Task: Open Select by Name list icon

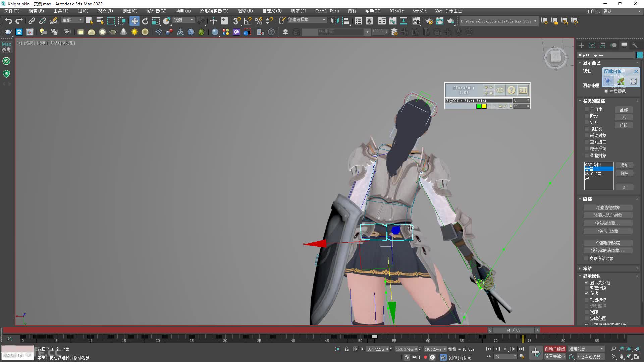Action: coord(100,21)
